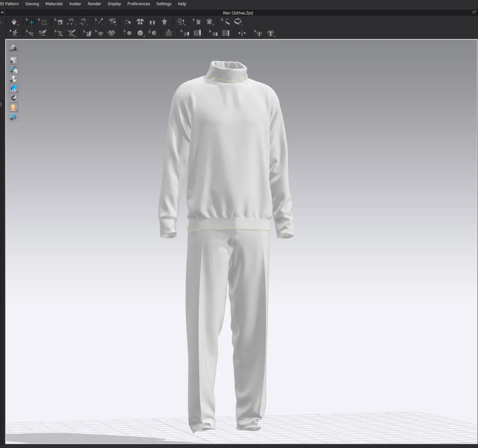This screenshot has width=478, height=448.
Task: Select 3D Pen (Garment) drawing tool
Action: tap(42, 33)
